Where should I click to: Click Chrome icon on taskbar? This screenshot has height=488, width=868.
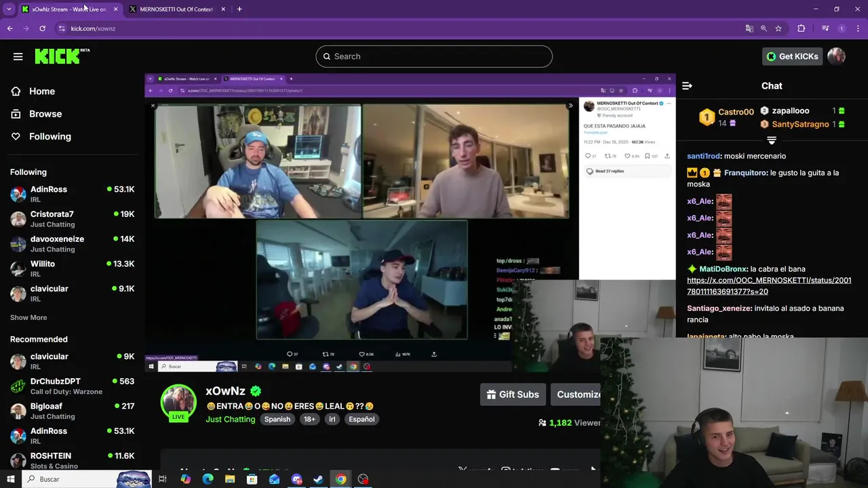coord(340,479)
